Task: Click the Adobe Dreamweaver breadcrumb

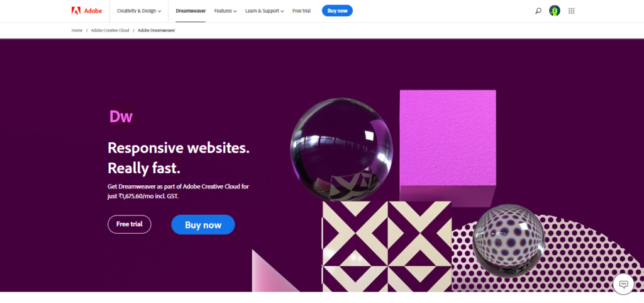Action: pos(157,30)
